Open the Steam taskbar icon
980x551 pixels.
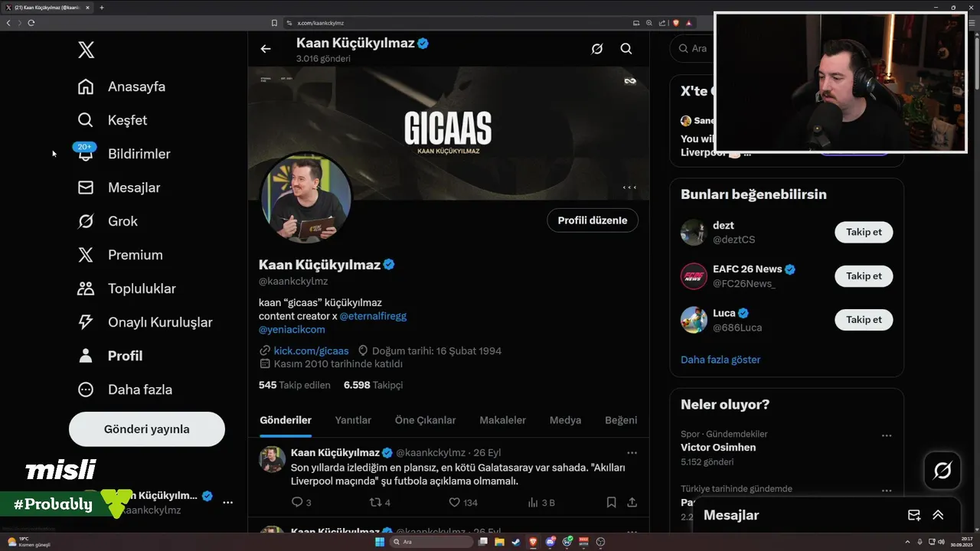515,542
